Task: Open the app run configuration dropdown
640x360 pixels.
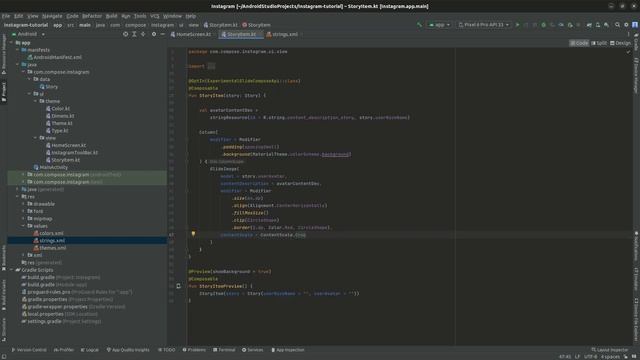Action: coord(439,25)
